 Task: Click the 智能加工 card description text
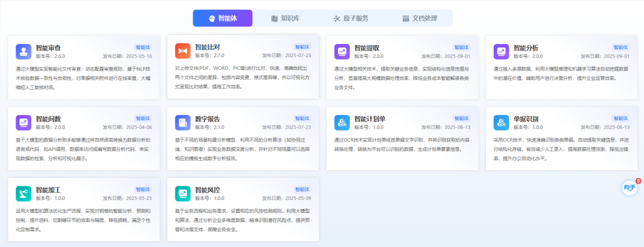pyautogui.click(x=83, y=220)
